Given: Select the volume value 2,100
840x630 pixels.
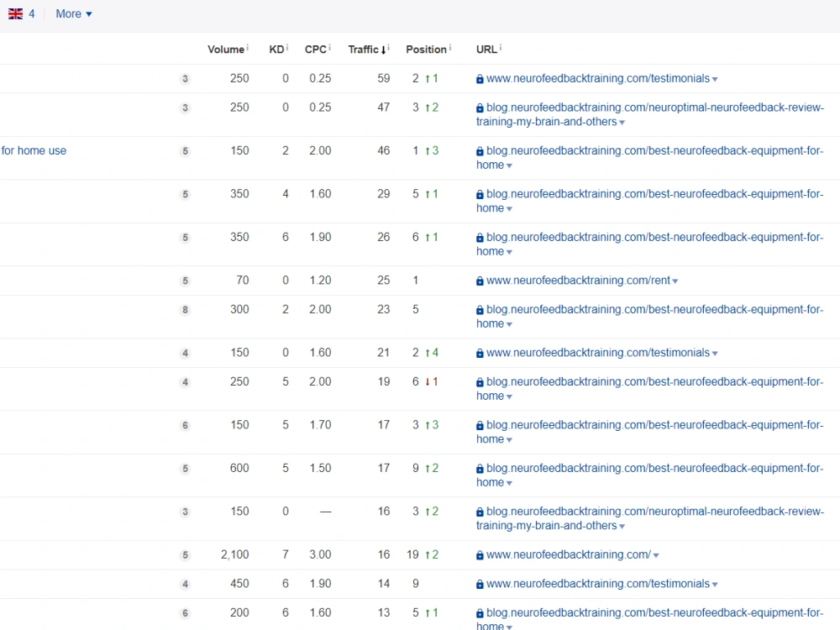Looking at the screenshot, I should [x=234, y=554].
